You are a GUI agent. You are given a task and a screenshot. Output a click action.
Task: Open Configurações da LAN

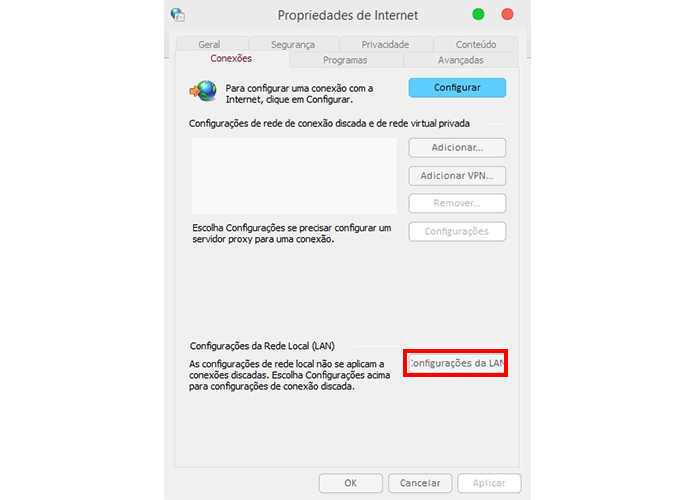(456, 363)
